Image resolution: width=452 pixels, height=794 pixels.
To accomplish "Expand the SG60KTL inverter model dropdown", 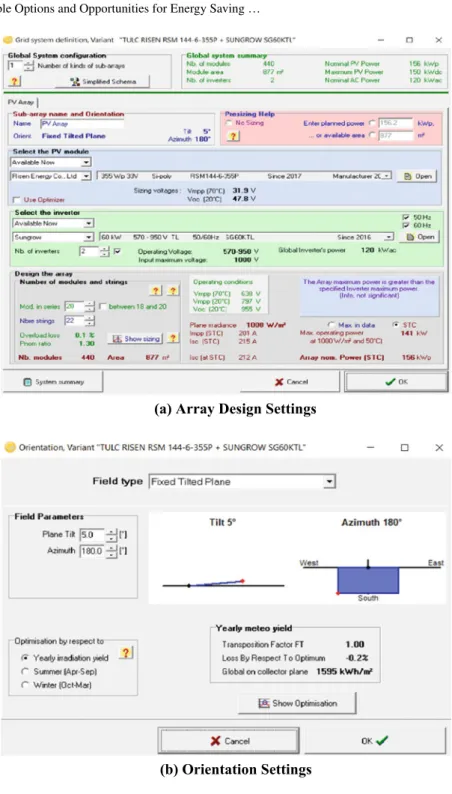I will coord(389,237).
